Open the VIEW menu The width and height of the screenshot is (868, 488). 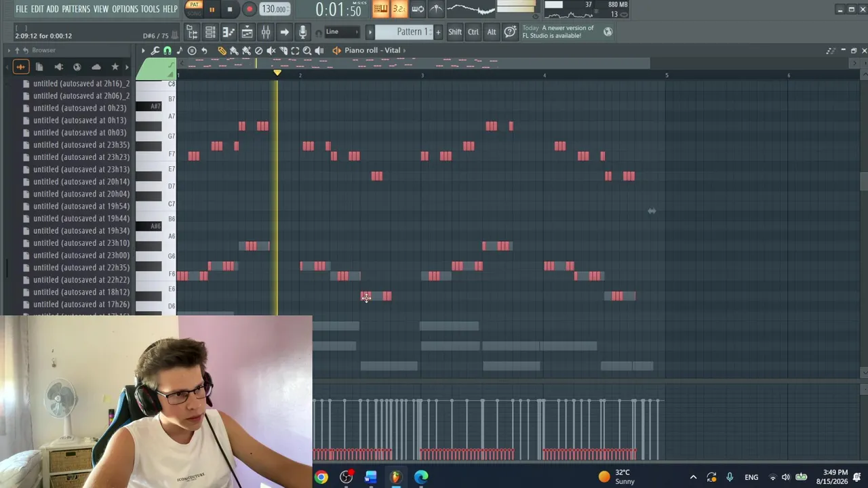pos(101,9)
